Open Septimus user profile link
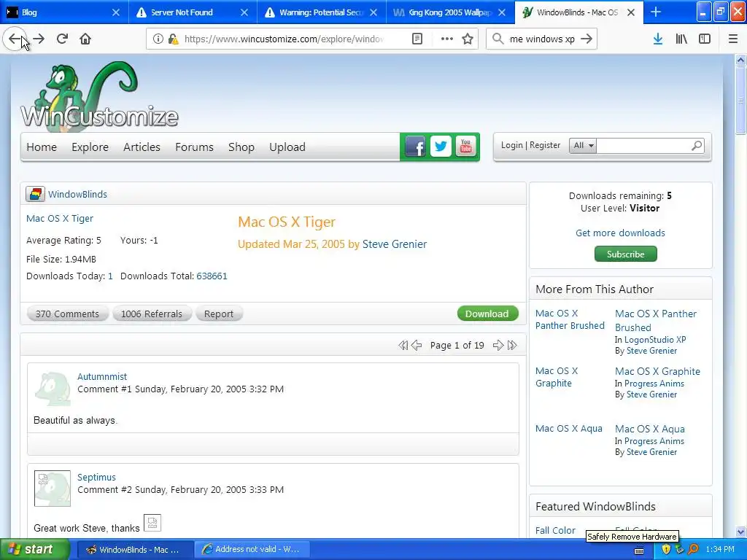This screenshot has height=560, width=747. [96, 477]
